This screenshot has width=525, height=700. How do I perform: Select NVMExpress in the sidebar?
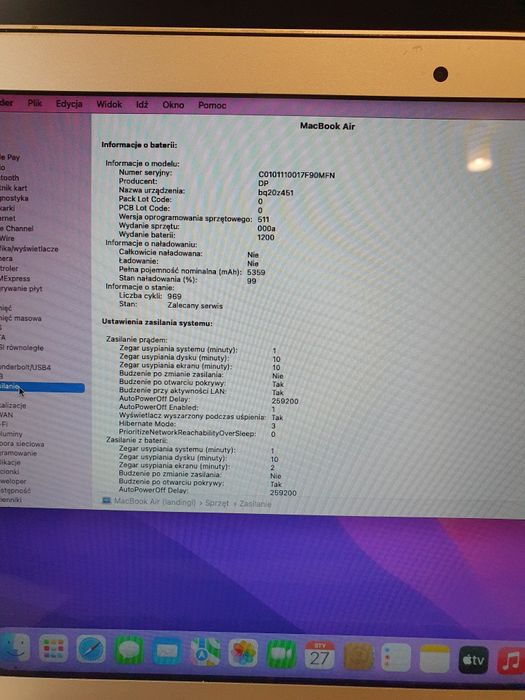15,279
